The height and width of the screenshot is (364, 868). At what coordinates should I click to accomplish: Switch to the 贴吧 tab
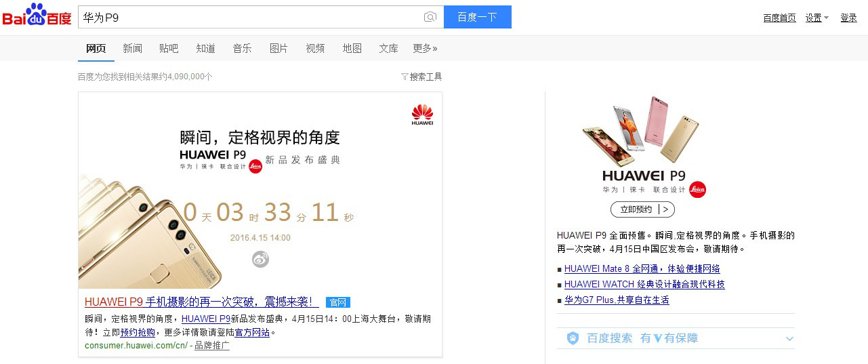[169, 48]
